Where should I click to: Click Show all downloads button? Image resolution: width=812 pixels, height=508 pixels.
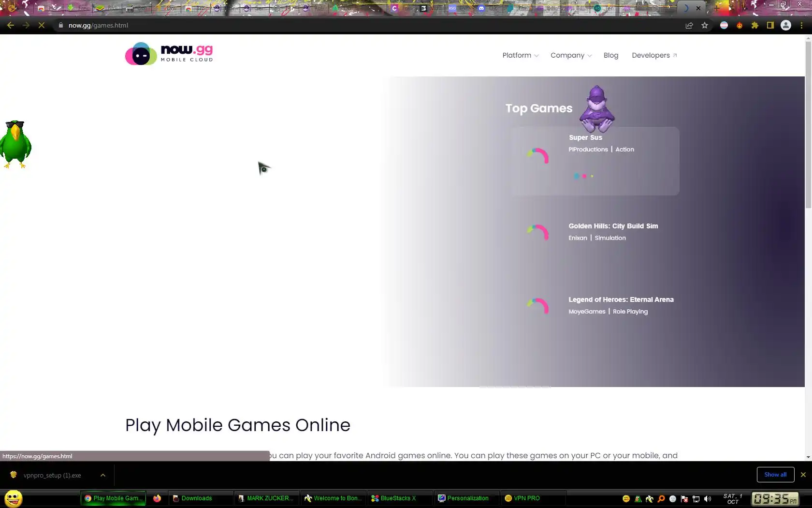pyautogui.click(x=775, y=475)
